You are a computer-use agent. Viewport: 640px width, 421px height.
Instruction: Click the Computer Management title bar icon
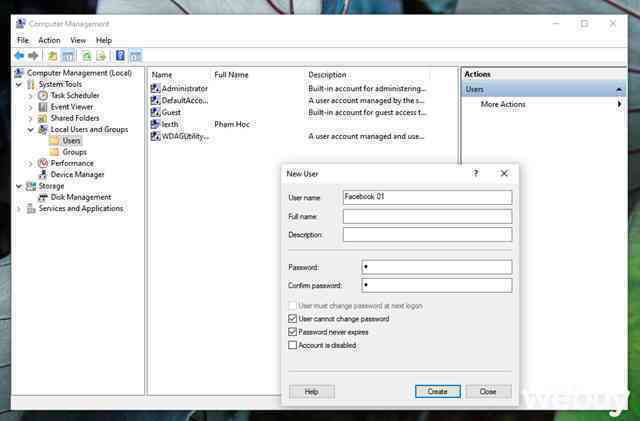(x=20, y=24)
